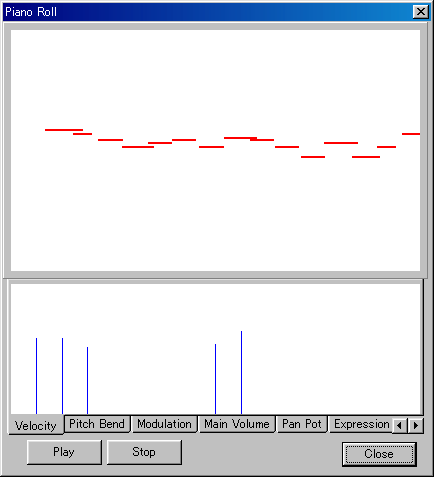Screen dimensions: 434x477
Task: Close the Piano Roll window via X
Action: coord(421,12)
